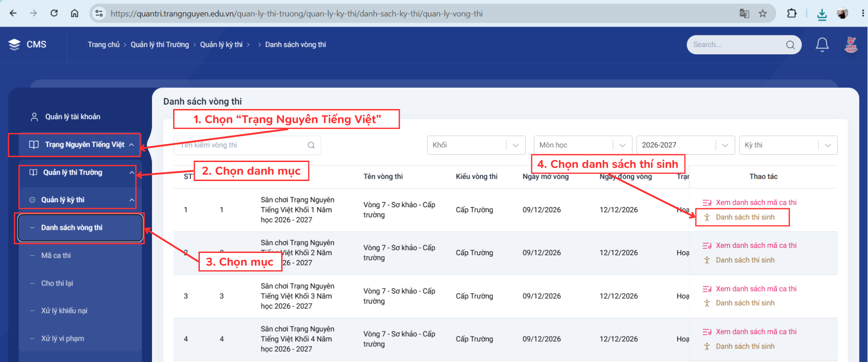
Task: Click the list icon of Xem danh sách mã ca thi, row 3
Action: point(707,289)
